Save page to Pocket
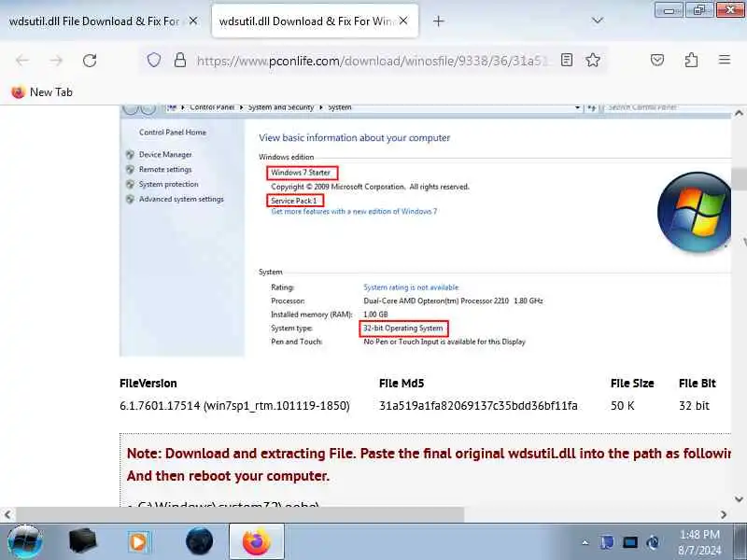 (x=657, y=60)
